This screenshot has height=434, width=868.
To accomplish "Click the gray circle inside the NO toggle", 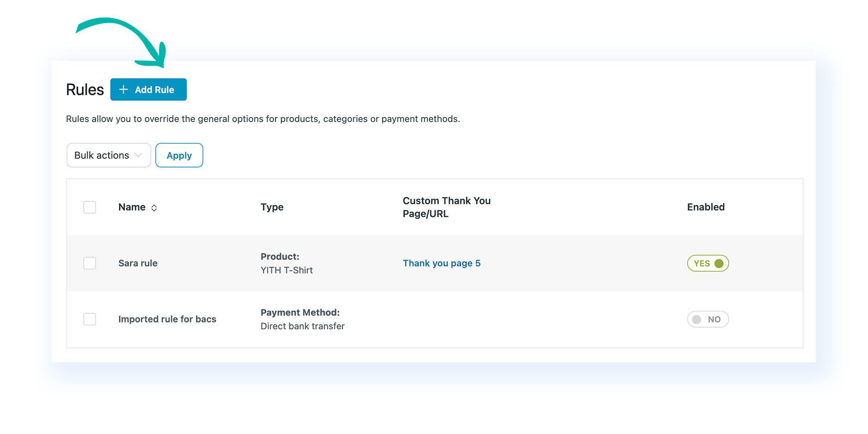I will [x=696, y=319].
